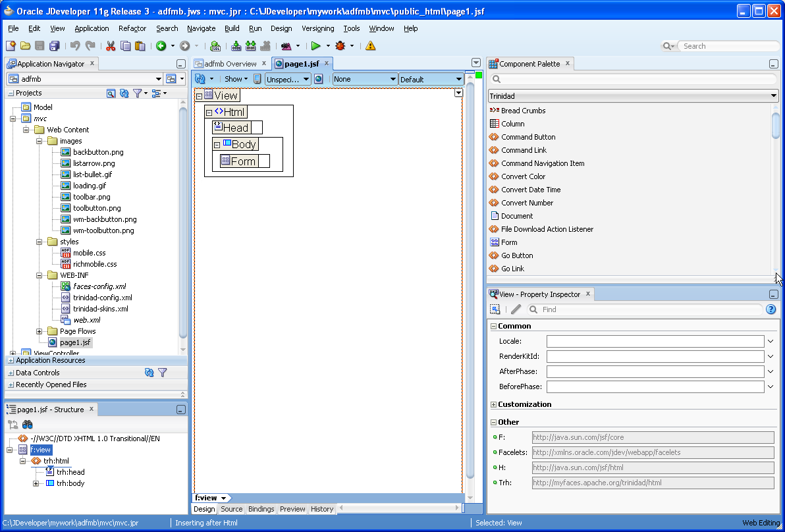The image size is (785, 532).
Task: Open the Versioning menu
Action: (317, 28)
